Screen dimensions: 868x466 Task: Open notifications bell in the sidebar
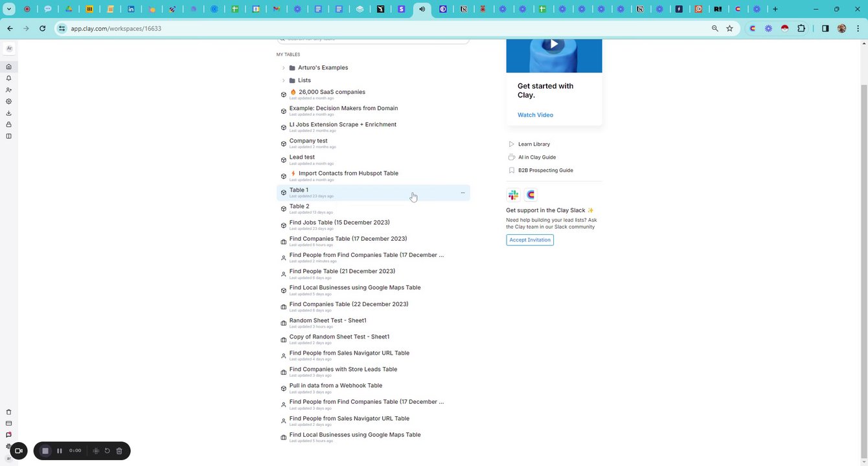tap(8, 78)
